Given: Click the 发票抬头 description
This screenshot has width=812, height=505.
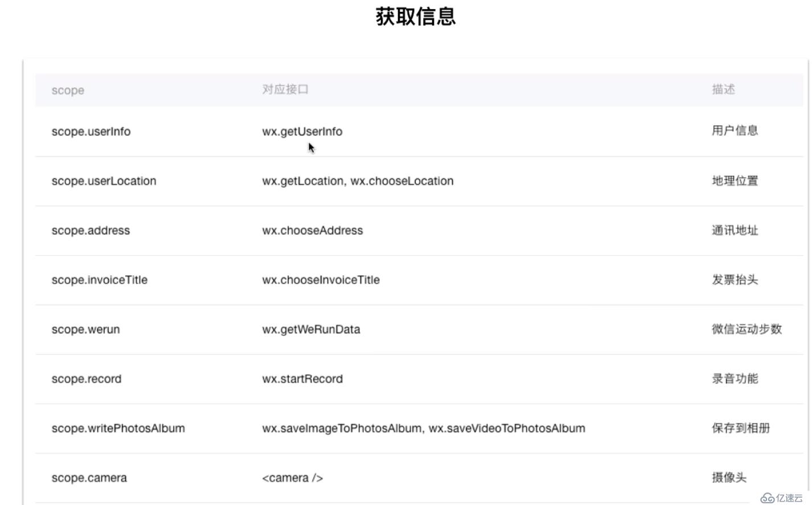Looking at the screenshot, I should coord(735,280).
